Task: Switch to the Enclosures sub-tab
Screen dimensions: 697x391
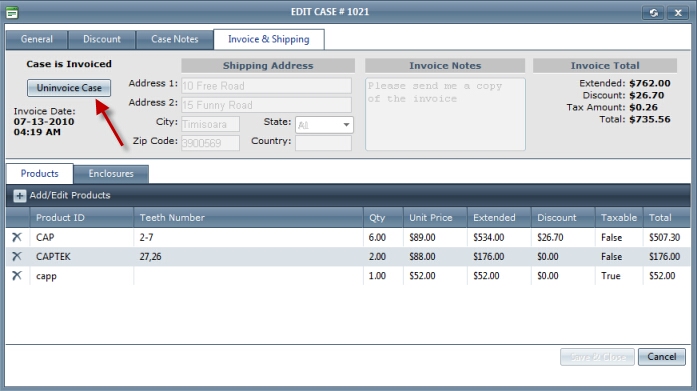Action: [111, 174]
